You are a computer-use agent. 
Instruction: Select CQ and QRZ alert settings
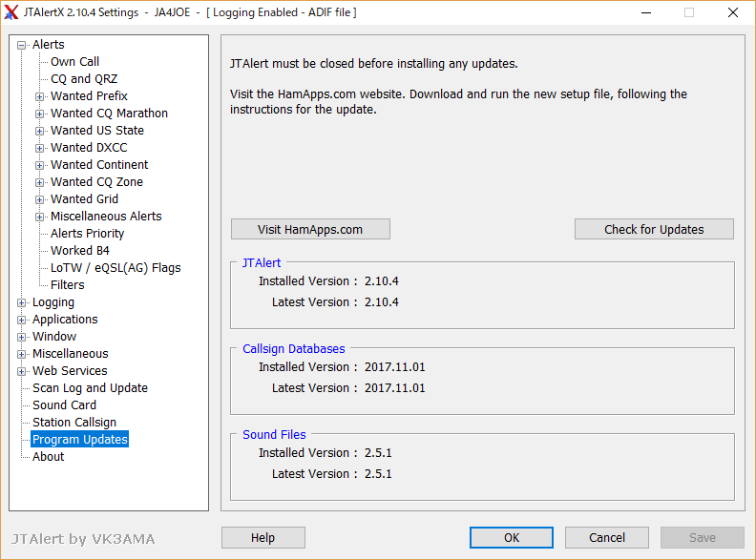[x=84, y=78]
